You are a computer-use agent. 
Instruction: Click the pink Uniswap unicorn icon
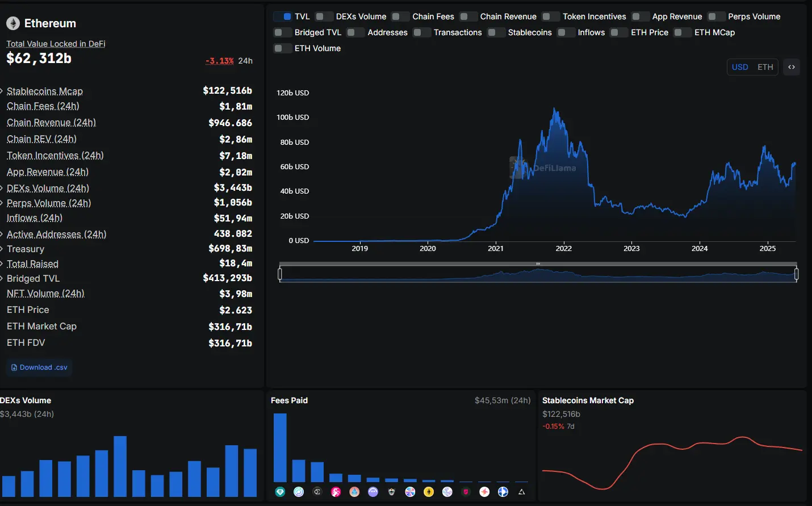click(336, 492)
